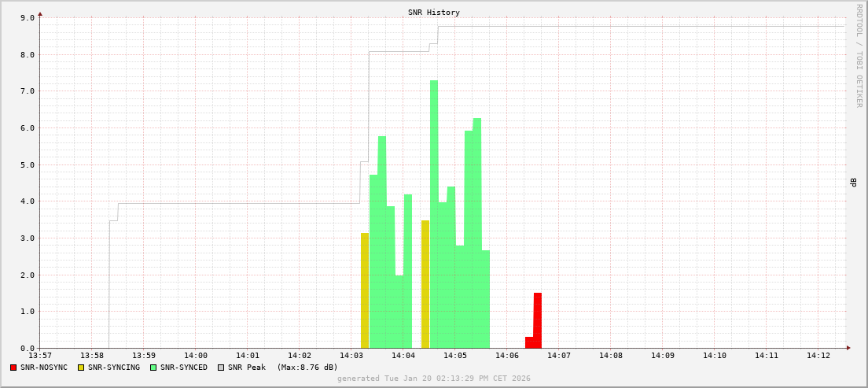The image size is (868, 388).
Task: Click the tallest green bar near 7.3 dB
Action: (x=434, y=212)
